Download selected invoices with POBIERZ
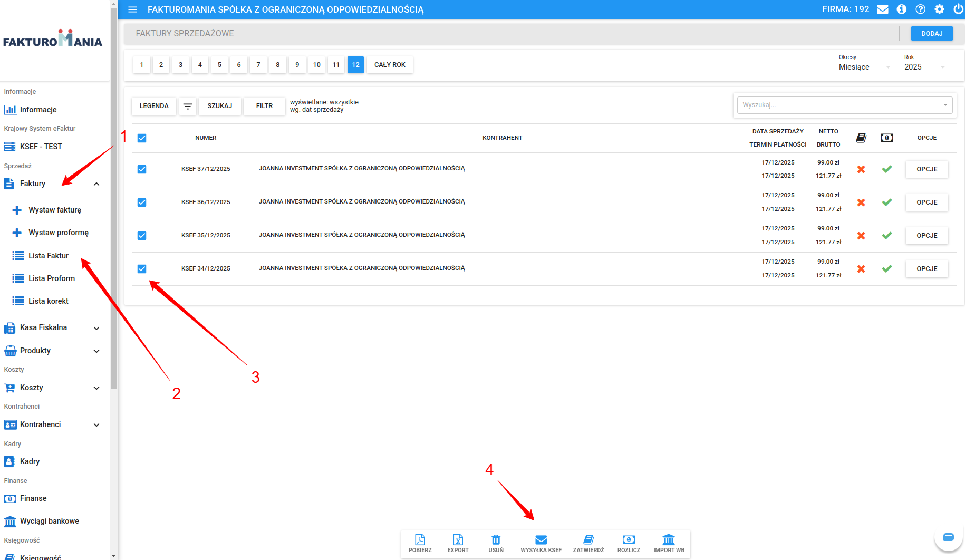 click(x=420, y=544)
